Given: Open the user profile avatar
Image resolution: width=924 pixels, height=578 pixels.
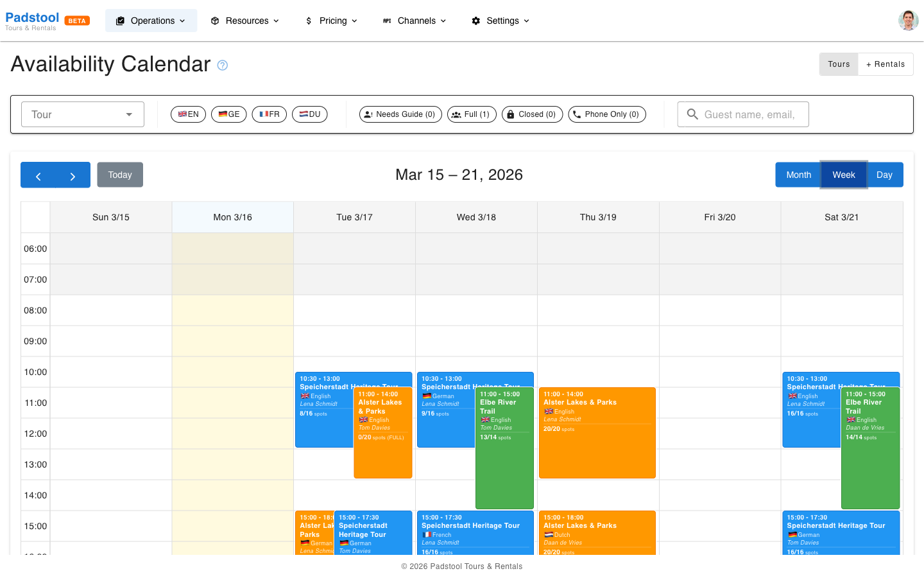Looking at the screenshot, I should pyautogui.click(x=908, y=21).
